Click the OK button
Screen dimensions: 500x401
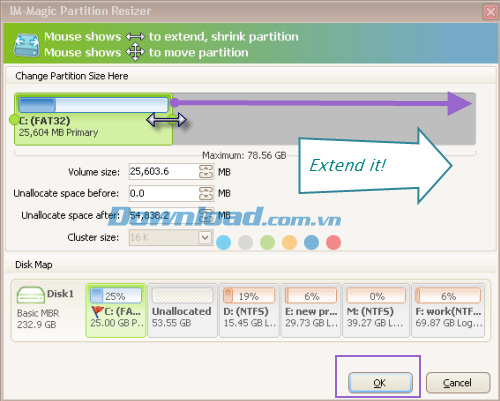click(380, 383)
